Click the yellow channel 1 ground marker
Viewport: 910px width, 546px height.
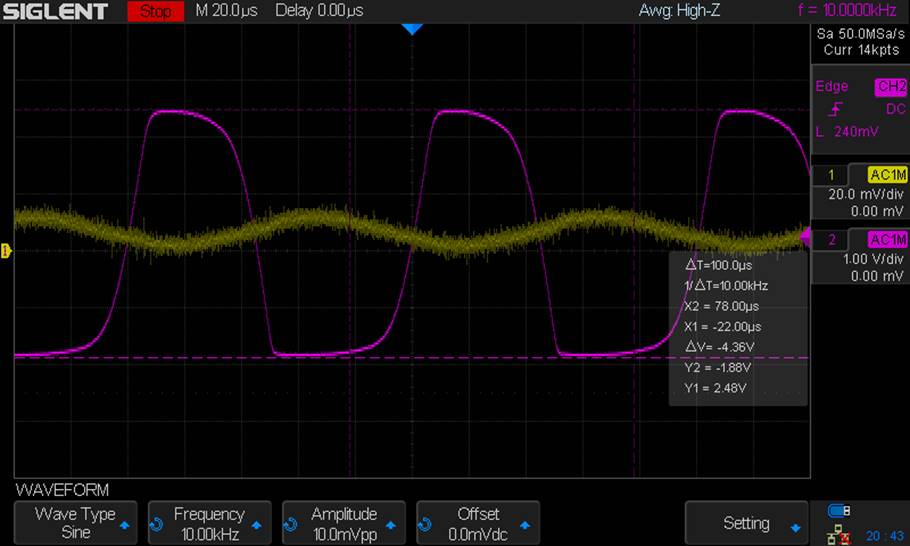point(6,251)
